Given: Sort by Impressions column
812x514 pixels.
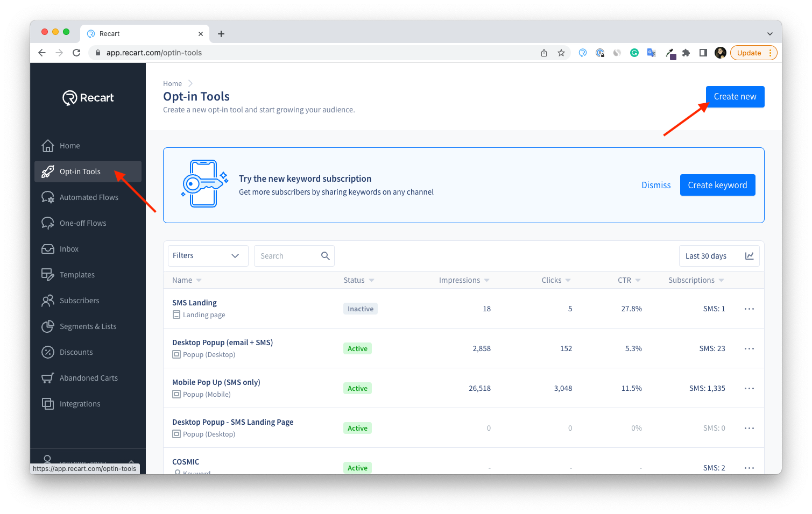Looking at the screenshot, I should [x=464, y=280].
